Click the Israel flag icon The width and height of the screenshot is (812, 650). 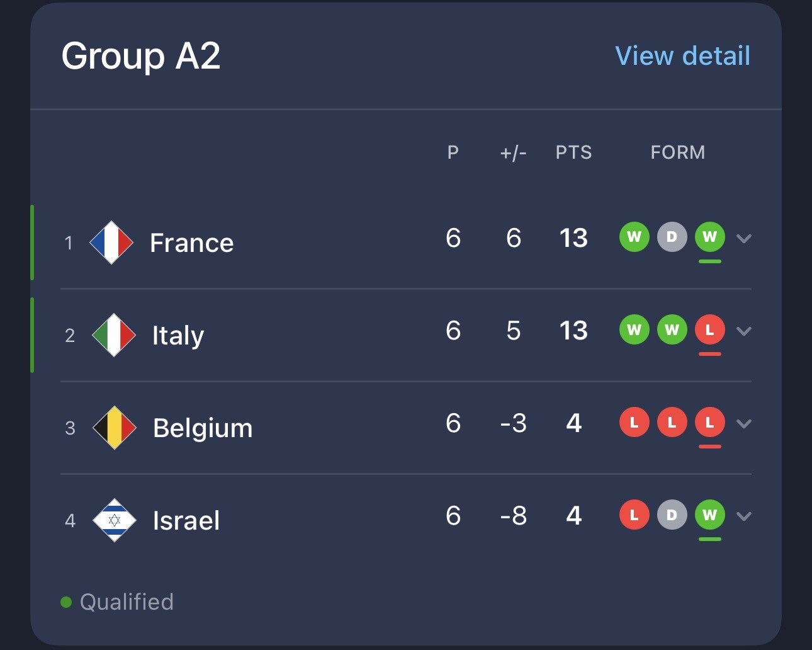(x=114, y=520)
